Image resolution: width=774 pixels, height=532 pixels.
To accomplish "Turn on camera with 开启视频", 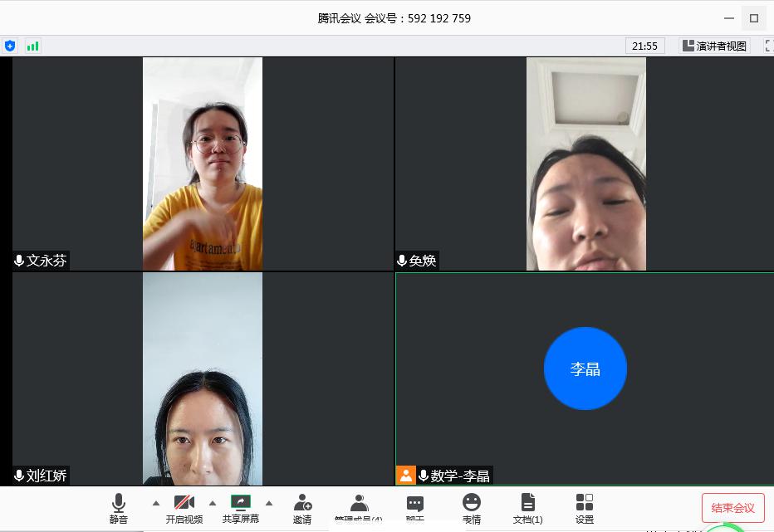I will 184,508.
